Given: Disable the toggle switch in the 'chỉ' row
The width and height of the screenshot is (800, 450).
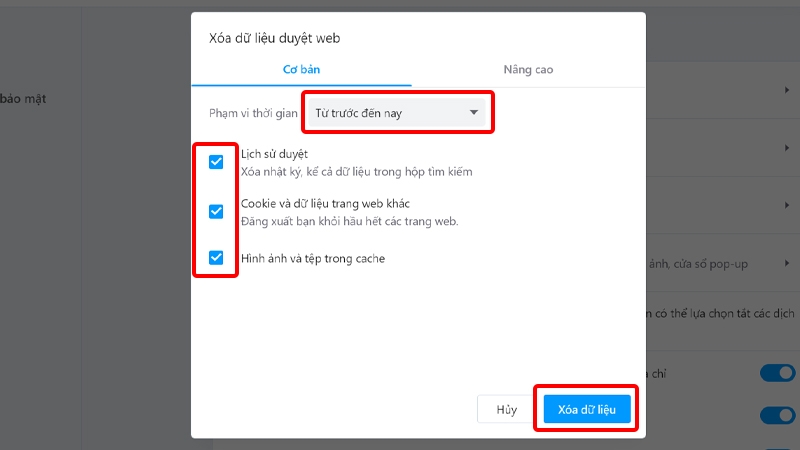Looking at the screenshot, I should coord(777,373).
